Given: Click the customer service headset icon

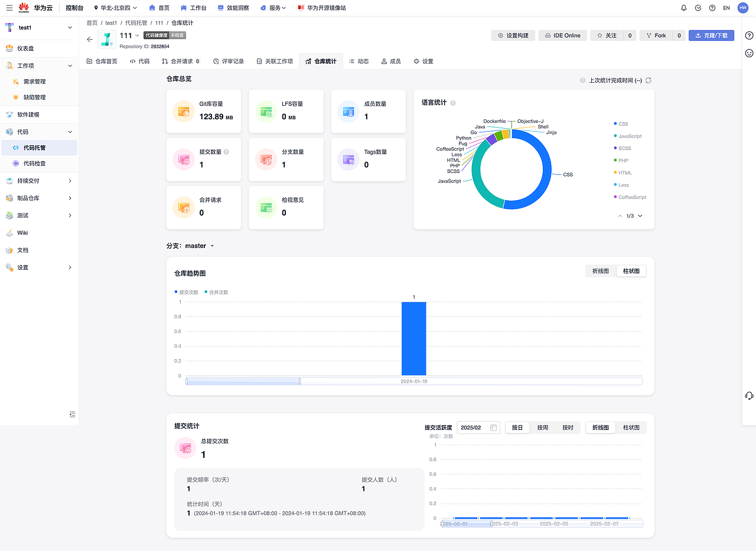Looking at the screenshot, I should tap(750, 396).
